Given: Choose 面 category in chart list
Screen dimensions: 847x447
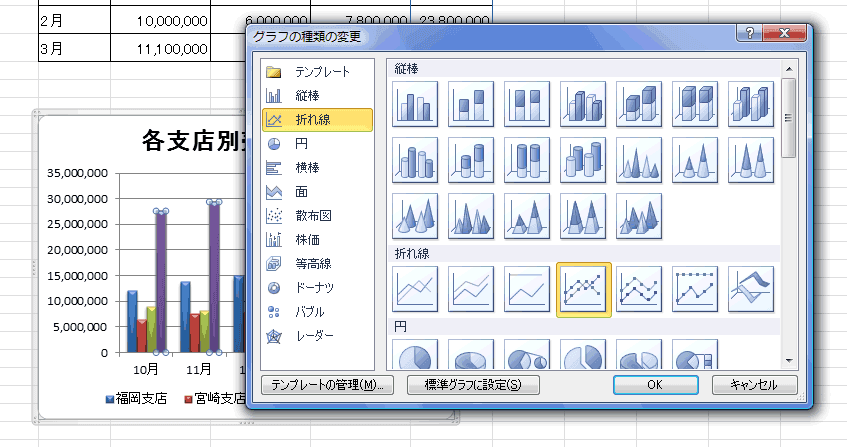Looking at the screenshot, I should coord(318,192).
